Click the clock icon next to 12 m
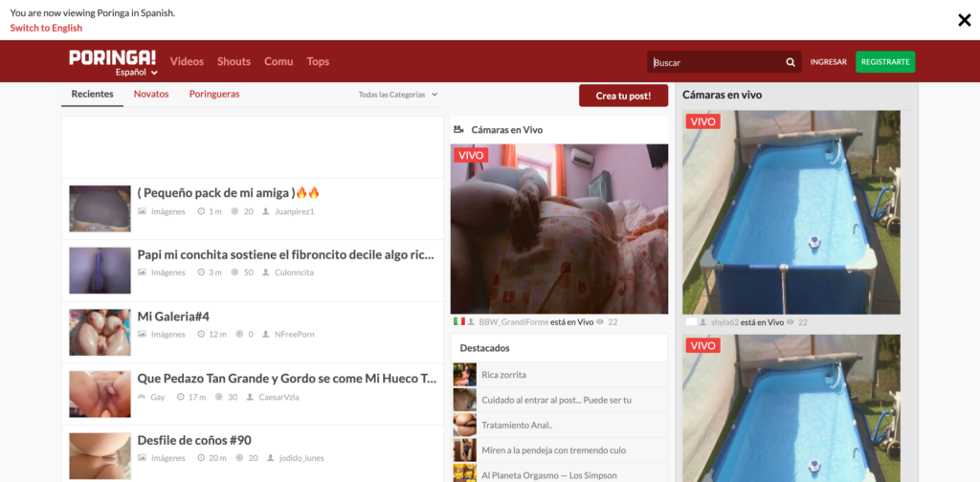980x482 pixels. point(201,335)
